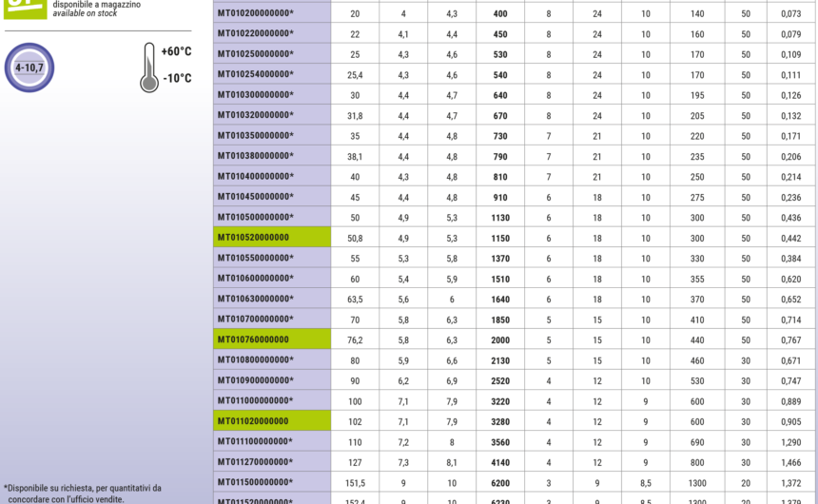818x504 pixels.
Task: Select the green-highlighted code MT010520000000
Action: click(x=253, y=238)
